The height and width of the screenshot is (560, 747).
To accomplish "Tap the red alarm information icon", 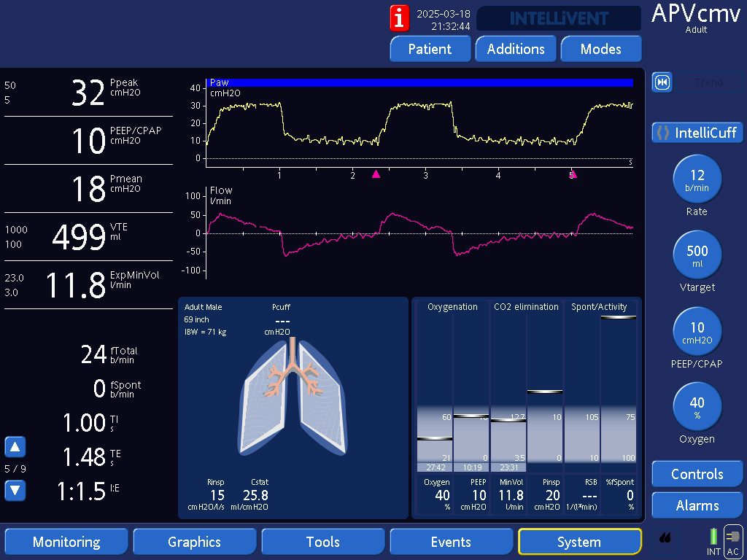I will (x=400, y=18).
